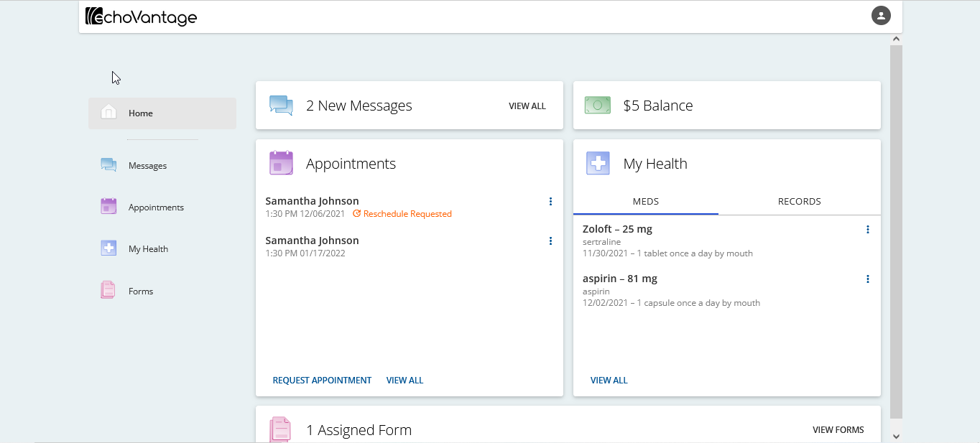
Task: Click the user profile icon top right
Action: tap(881, 15)
